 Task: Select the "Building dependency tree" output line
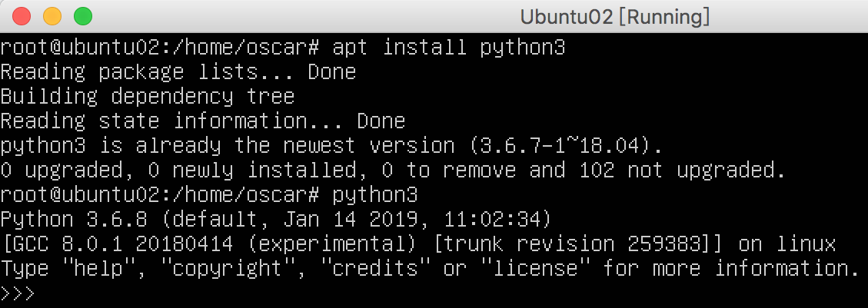point(148,97)
